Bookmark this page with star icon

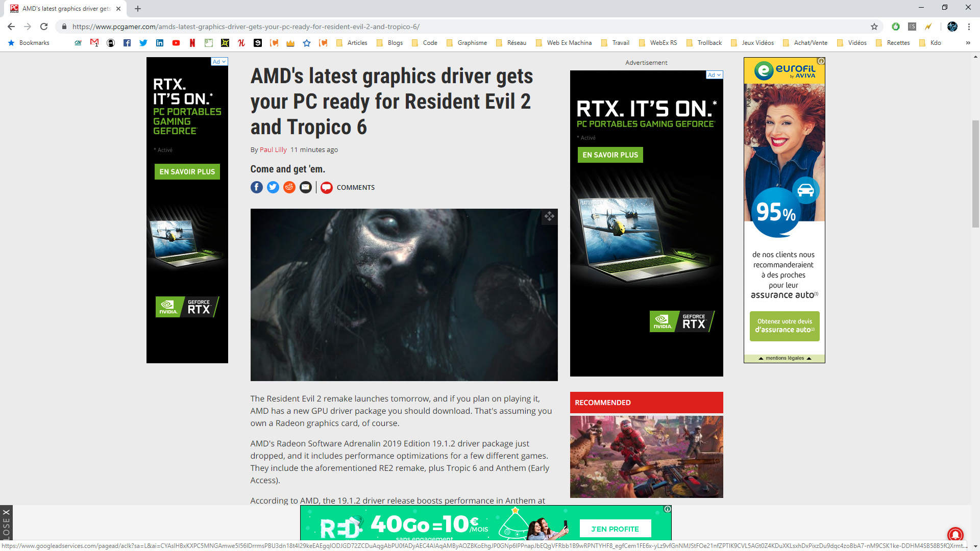(x=874, y=27)
